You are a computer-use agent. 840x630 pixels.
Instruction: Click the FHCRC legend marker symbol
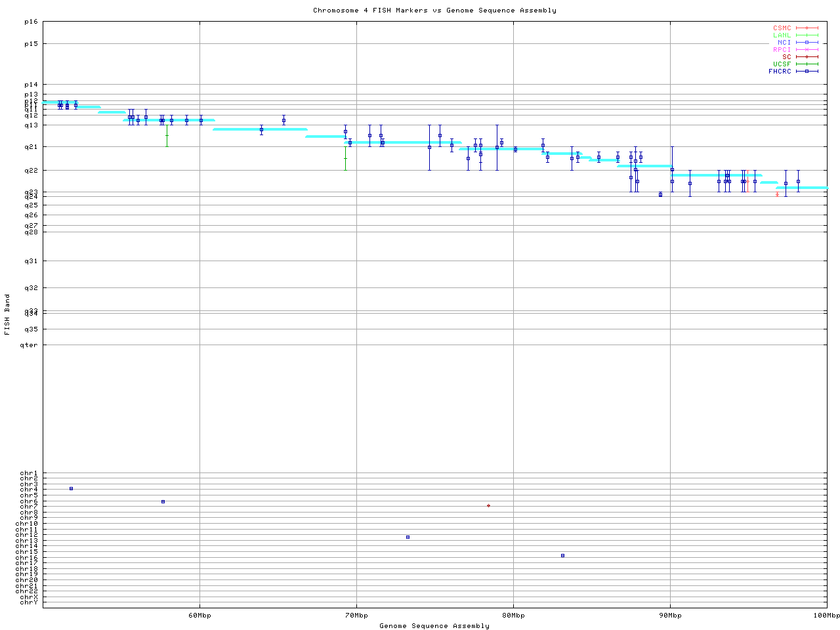coord(807,72)
